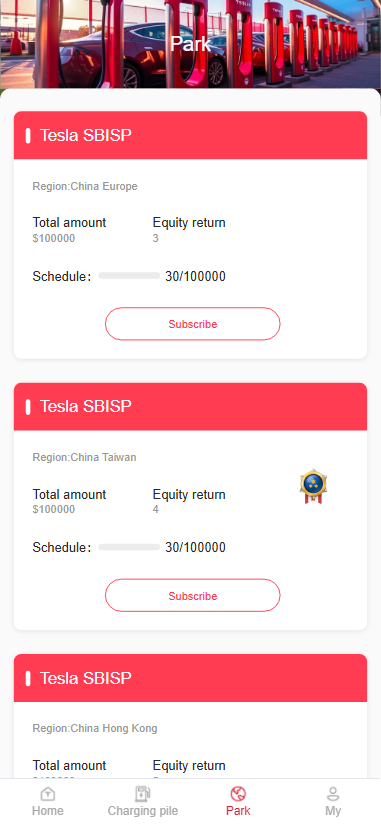This screenshot has height=824, width=381.
Task: Click the Park banner image at top
Action: pos(190,44)
